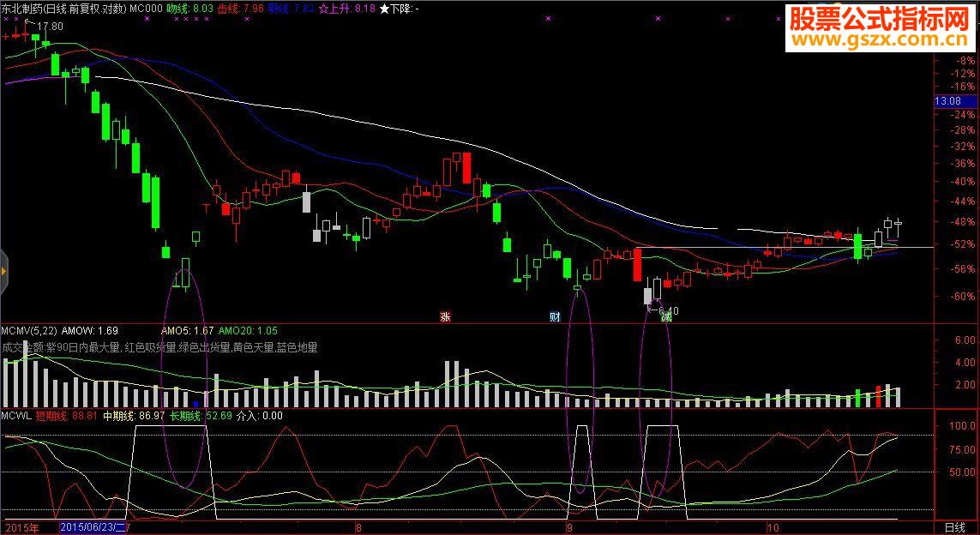The width and height of the screenshot is (980, 535).
Task: Click the -8% axis label
Action: (x=965, y=61)
